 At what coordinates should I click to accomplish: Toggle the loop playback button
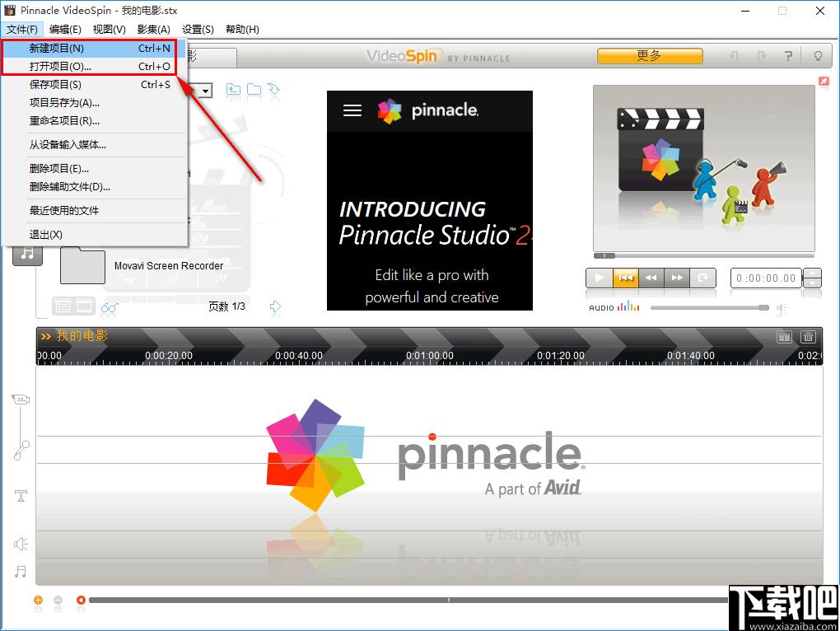click(702, 278)
